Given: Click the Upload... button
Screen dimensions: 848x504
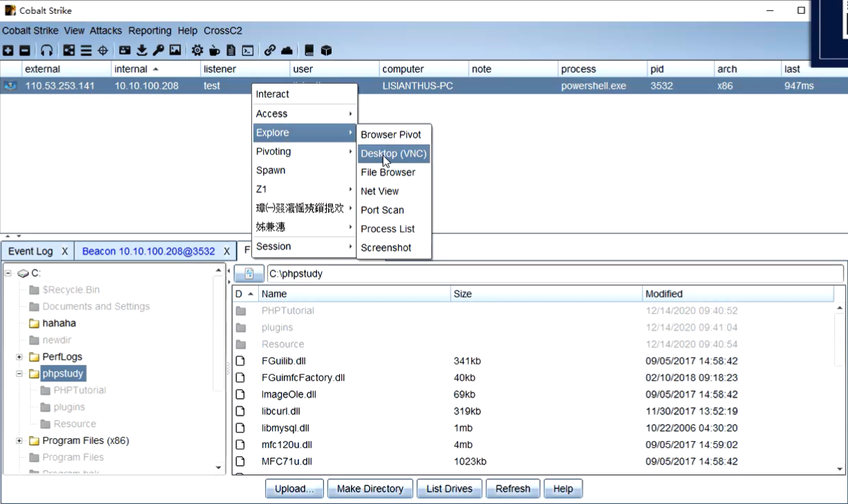Looking at the screenshot, I should (294, 489).
